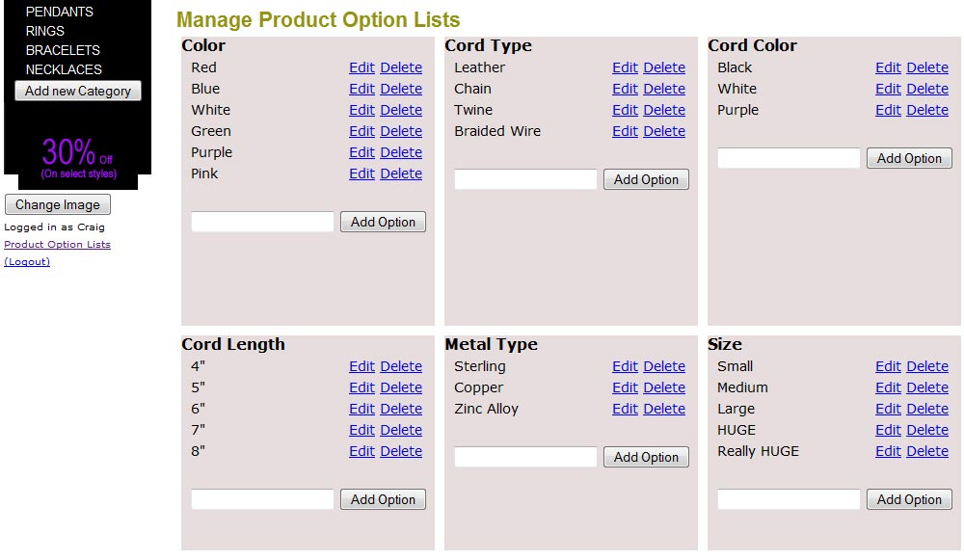Open the PENDANTS category
This screenshot has width=964, height=560.
[59, 12]
